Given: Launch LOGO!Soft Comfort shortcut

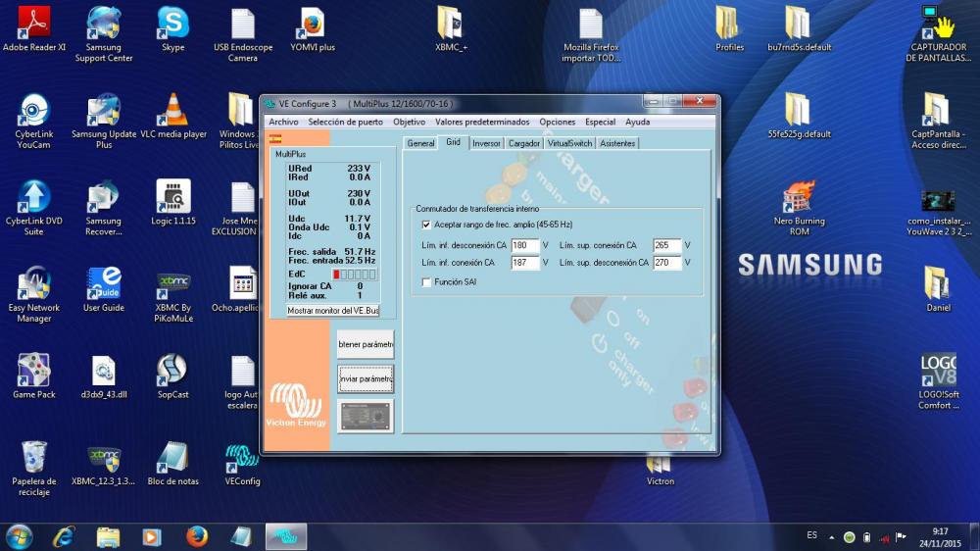Looking at the screenshot, I should coord(938,381).
